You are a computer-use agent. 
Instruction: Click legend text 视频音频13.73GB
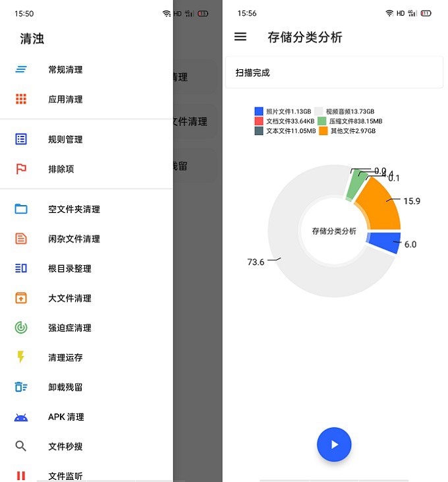[350, 111]
